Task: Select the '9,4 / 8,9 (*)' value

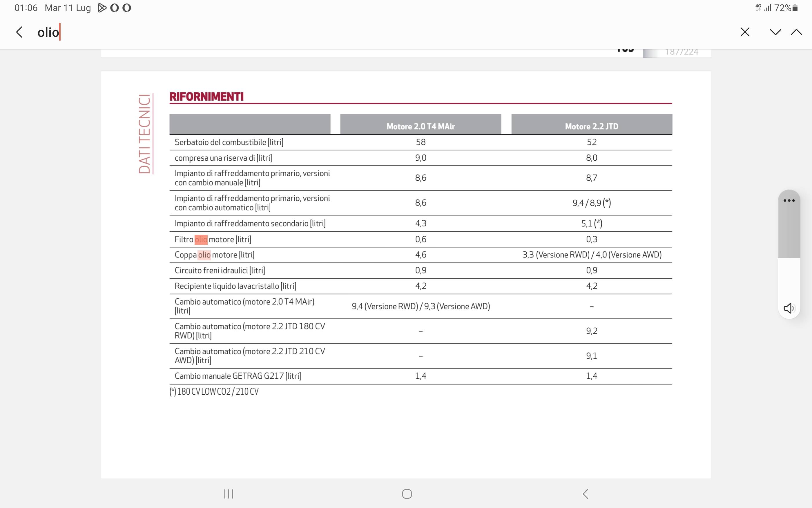Action: coord(592,203)
